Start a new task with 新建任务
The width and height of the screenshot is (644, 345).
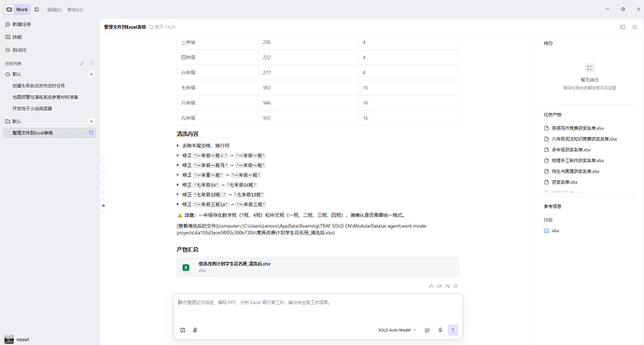coord(18,24)
